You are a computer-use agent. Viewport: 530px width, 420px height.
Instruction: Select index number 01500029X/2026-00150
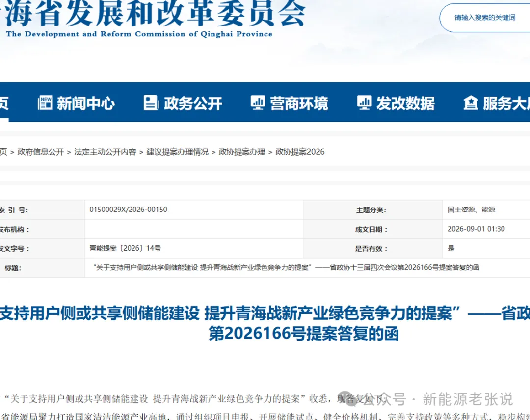[129, 210]
